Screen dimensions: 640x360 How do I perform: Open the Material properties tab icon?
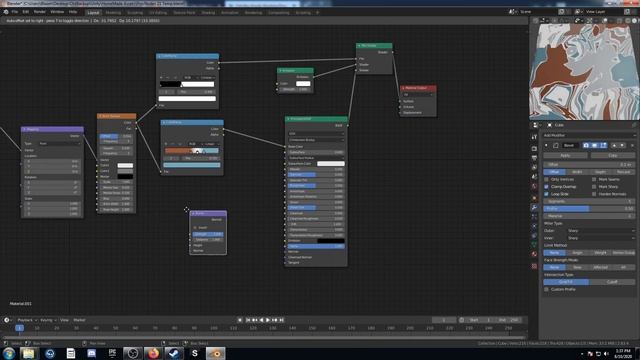534,253
